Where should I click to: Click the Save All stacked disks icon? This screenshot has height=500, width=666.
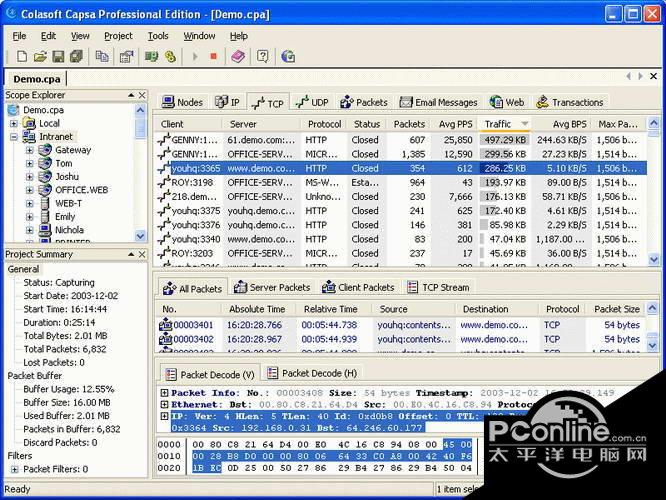[x=76, y=56]
